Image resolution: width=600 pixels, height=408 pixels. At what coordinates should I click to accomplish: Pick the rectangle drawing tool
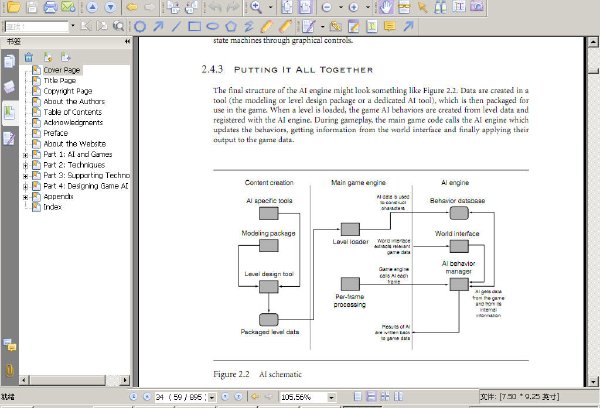pyautogui.click(x=194, y=26)
